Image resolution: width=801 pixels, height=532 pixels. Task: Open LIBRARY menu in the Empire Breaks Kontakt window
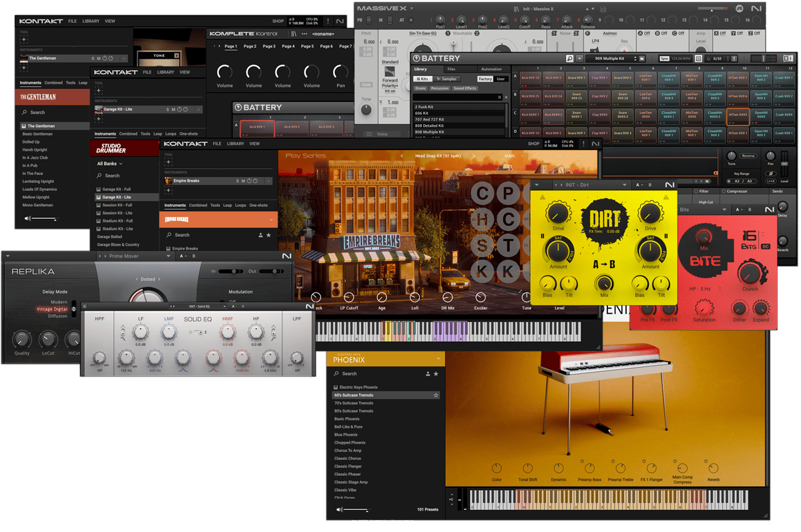pyautogui.click(x=236, y=144)
